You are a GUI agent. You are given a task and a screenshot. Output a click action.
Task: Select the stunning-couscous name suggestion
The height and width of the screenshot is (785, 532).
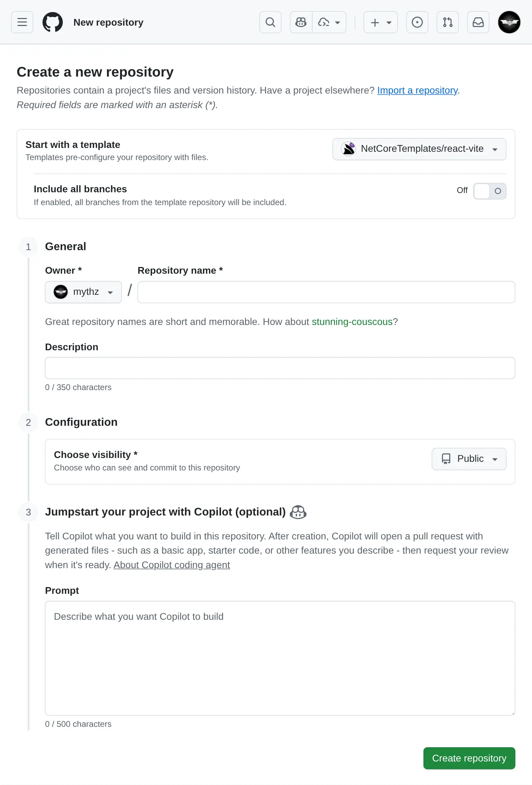tap(352, 321)
